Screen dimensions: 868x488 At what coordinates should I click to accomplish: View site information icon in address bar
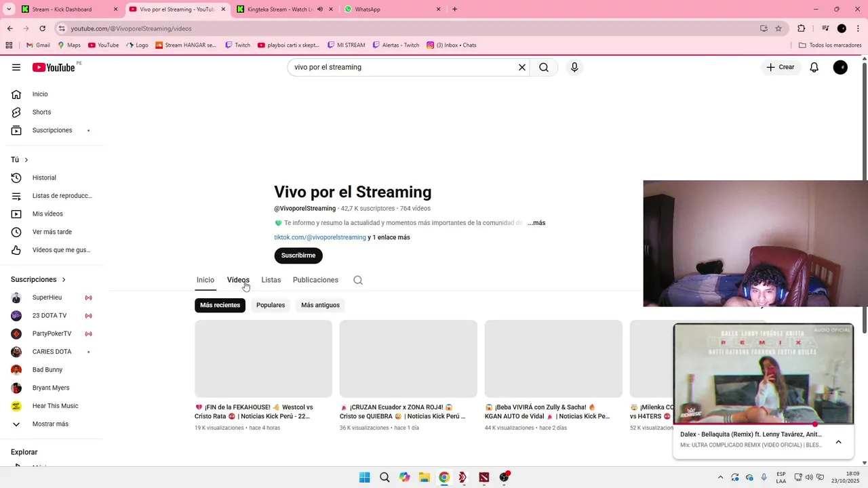tap(62, 28)
